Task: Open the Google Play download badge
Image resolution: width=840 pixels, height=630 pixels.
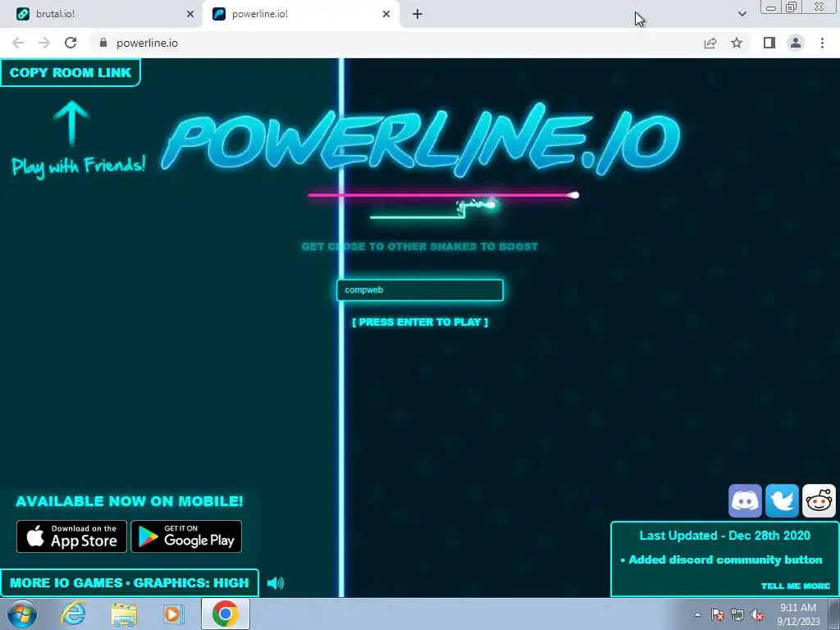Action: tap(186, 536)
